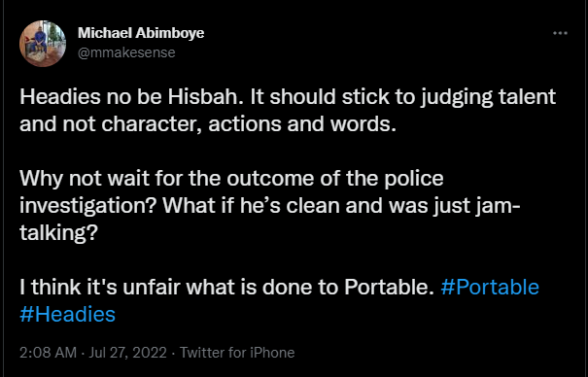
Task: Open the Twitter for iPhone source link
Action: [237, 353]
